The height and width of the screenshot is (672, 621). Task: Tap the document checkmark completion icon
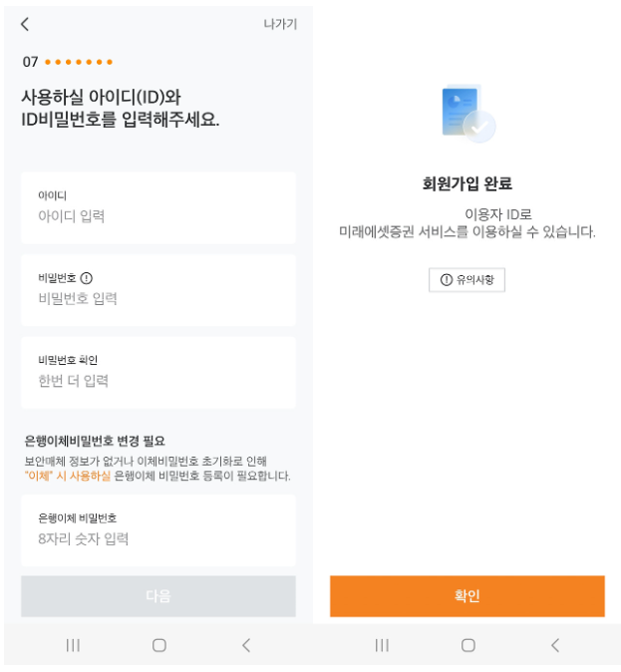coord(468,114)
